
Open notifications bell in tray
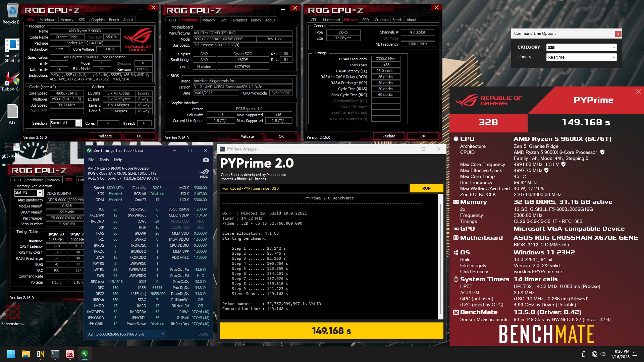pos(635,354)
